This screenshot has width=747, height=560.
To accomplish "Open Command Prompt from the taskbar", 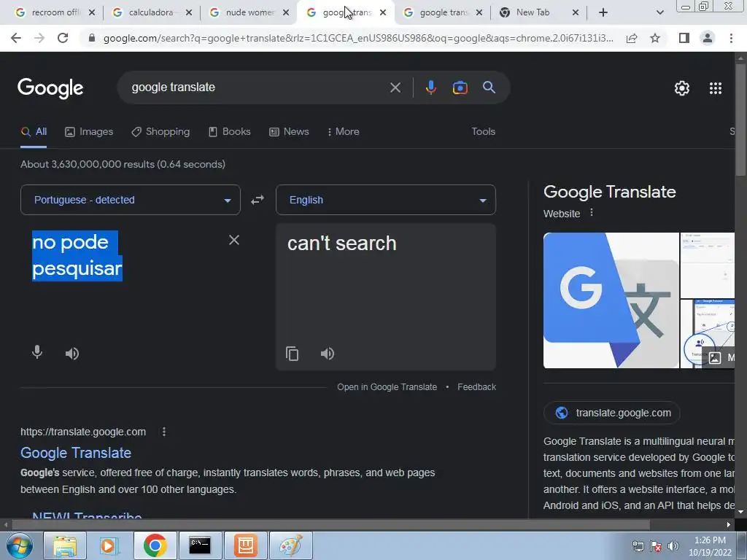I will click(x=200, y=545).
